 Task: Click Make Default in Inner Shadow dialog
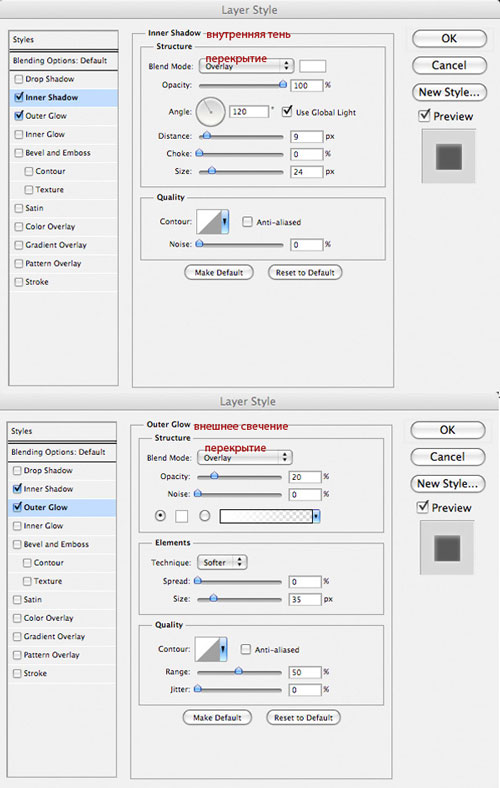[x=219, y=272]
